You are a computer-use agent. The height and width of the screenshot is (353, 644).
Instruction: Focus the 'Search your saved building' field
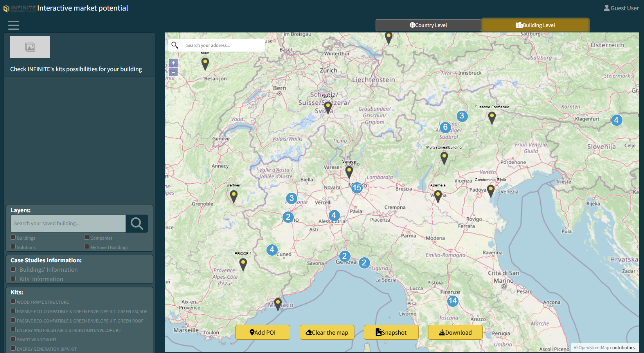pyautogui.click(x=68, y=224)
